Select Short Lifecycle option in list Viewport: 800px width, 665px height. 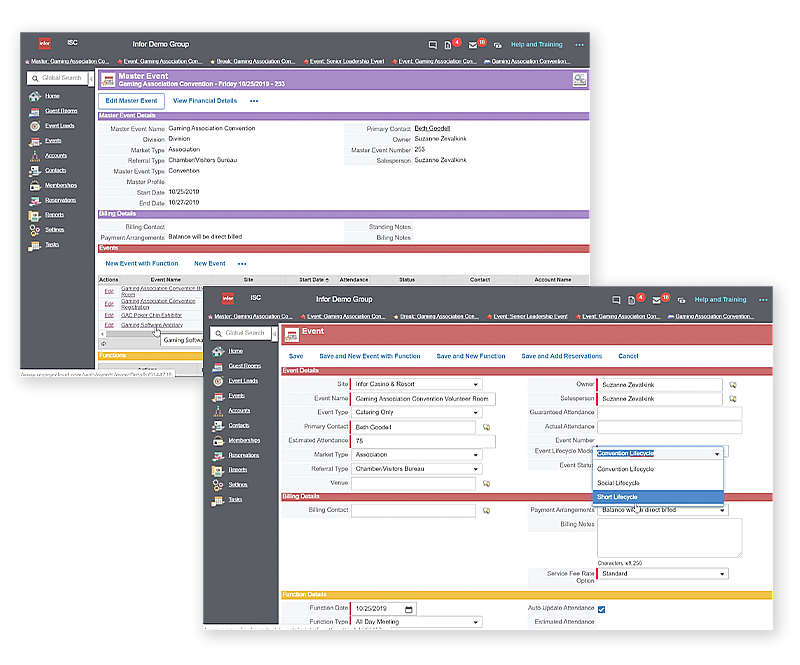coord(658,497)
